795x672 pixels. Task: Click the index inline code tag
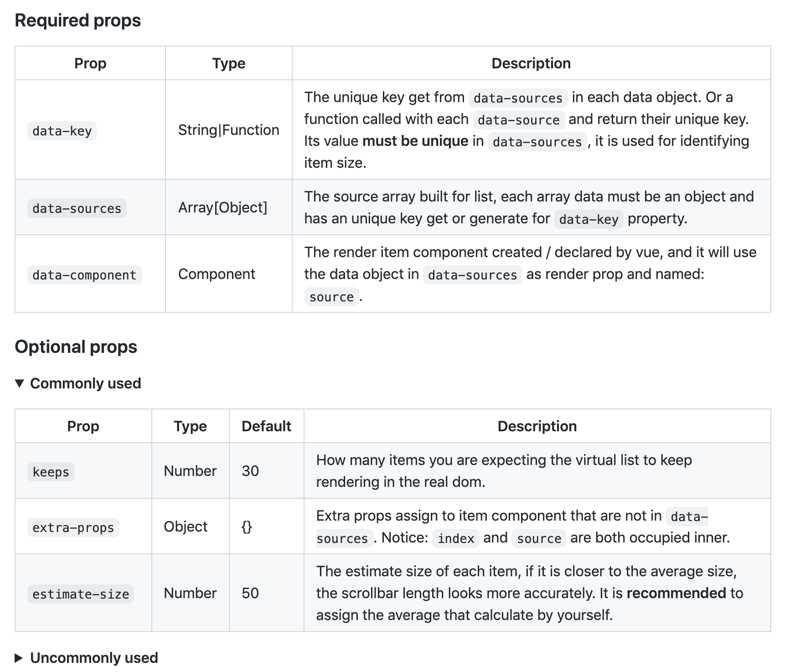[455, 538]
